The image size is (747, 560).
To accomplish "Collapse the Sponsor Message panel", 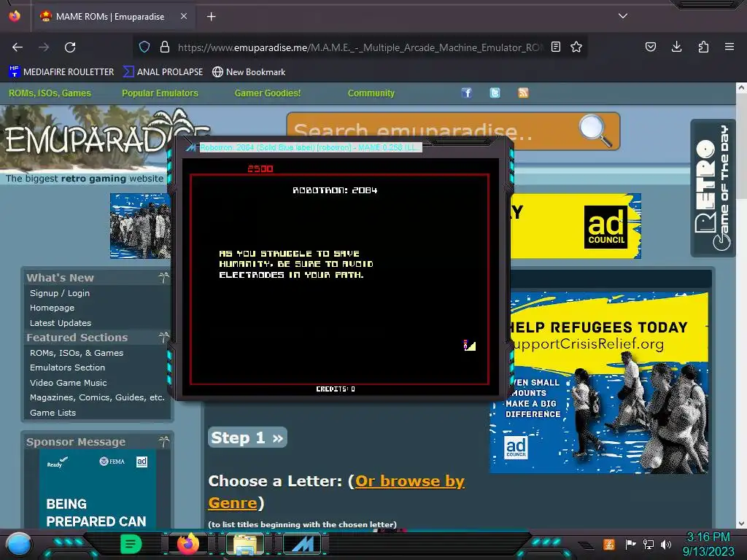I will (163, 442).
